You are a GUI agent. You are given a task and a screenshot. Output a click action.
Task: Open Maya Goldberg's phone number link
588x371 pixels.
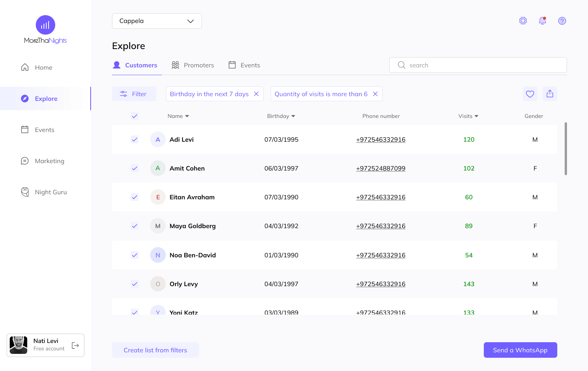tap(381, 226)
